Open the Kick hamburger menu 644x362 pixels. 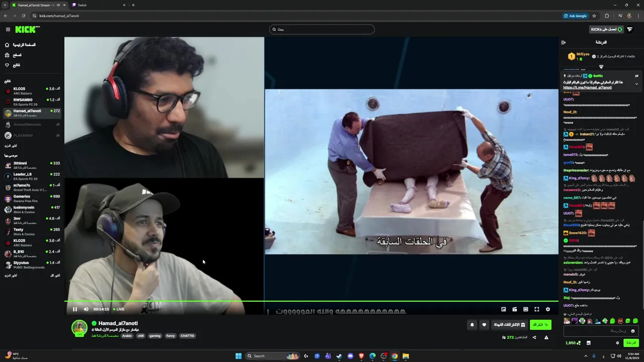[8, 30]
